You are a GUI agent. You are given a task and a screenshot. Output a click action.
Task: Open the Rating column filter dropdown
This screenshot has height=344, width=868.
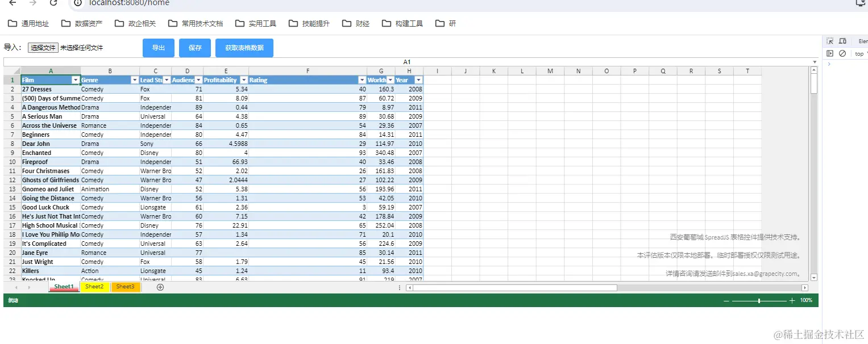point(362,80)
